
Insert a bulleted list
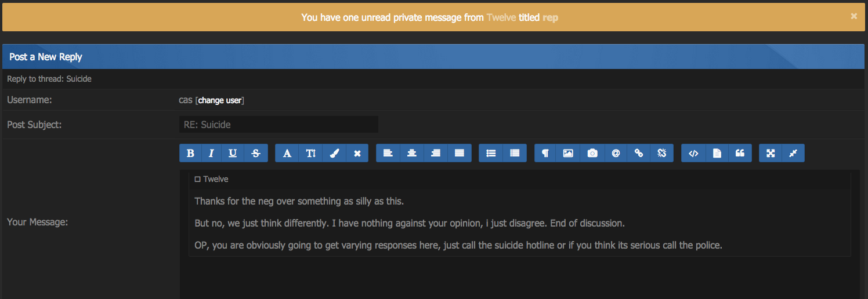coord(491,153)
